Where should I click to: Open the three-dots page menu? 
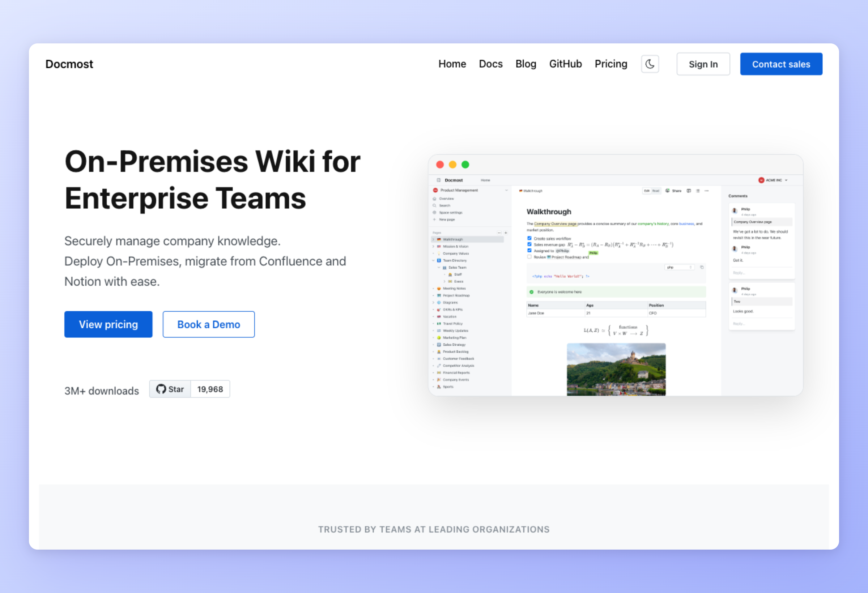pyautogui.click(x=706, y=191)
